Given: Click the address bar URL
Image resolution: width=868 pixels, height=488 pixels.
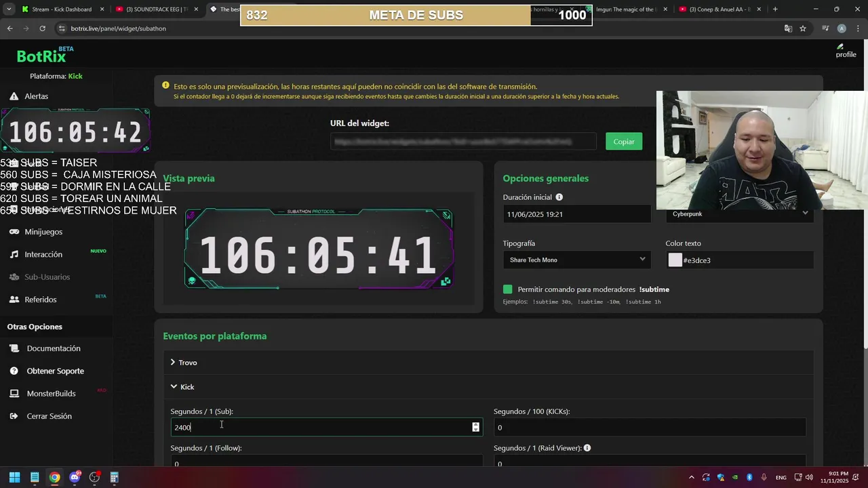Looking at the screenshot, I should pos(119,28).
